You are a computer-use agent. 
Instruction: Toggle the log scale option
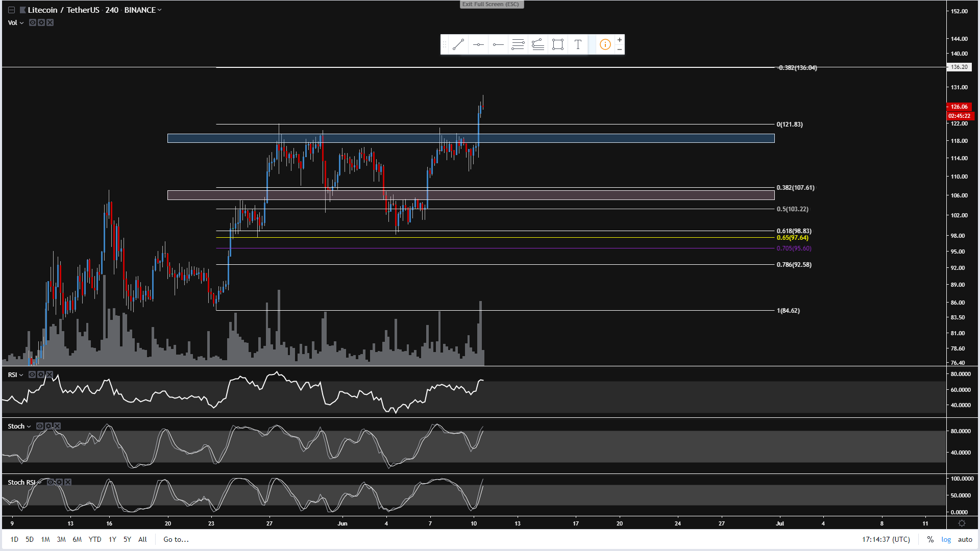[946, 539]
